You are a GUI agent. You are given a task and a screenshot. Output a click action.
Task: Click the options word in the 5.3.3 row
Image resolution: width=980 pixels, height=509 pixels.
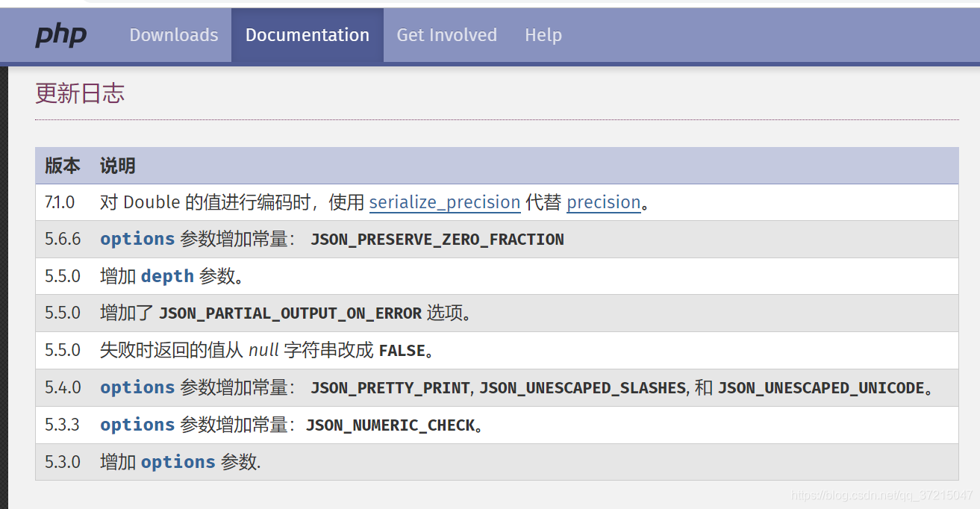[x=137, y=425]
